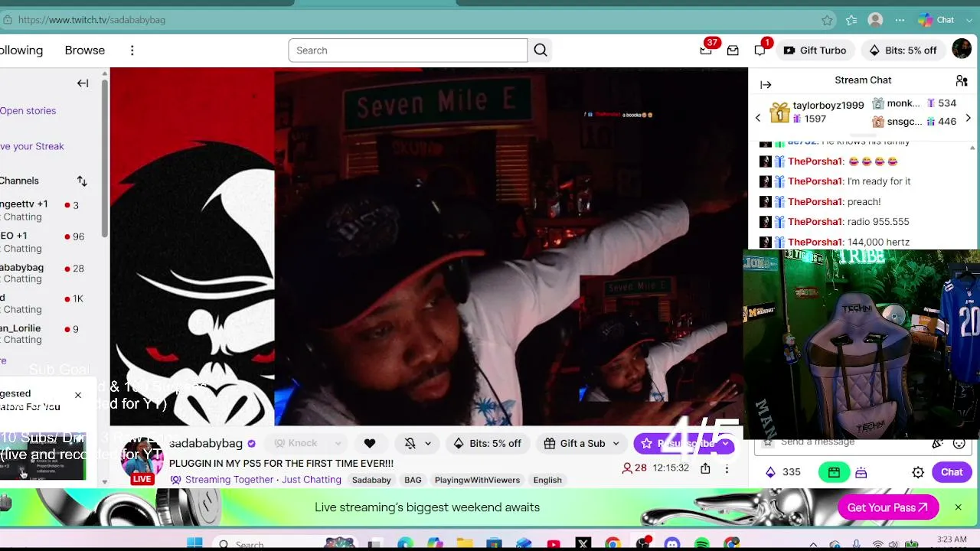The height and width of the screenshot is (551, 980).
Task: Click the follow heart button
Action: pos(370,443)
